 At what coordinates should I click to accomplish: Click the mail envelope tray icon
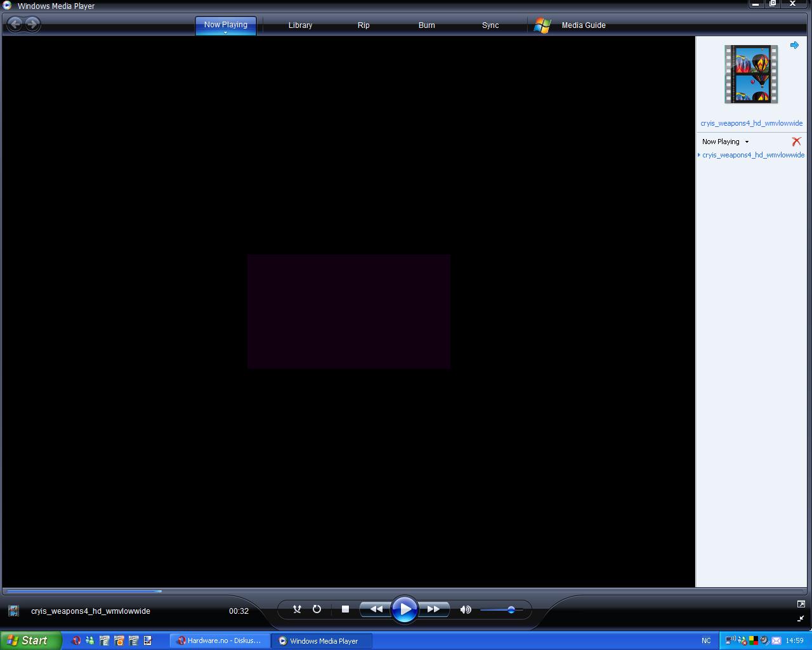click(776, 640)
